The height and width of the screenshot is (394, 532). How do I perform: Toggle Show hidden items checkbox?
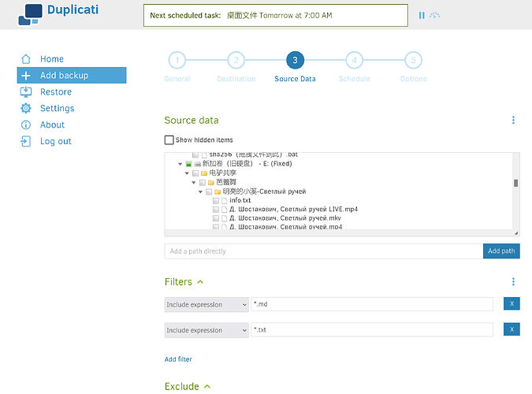point(169,139)
